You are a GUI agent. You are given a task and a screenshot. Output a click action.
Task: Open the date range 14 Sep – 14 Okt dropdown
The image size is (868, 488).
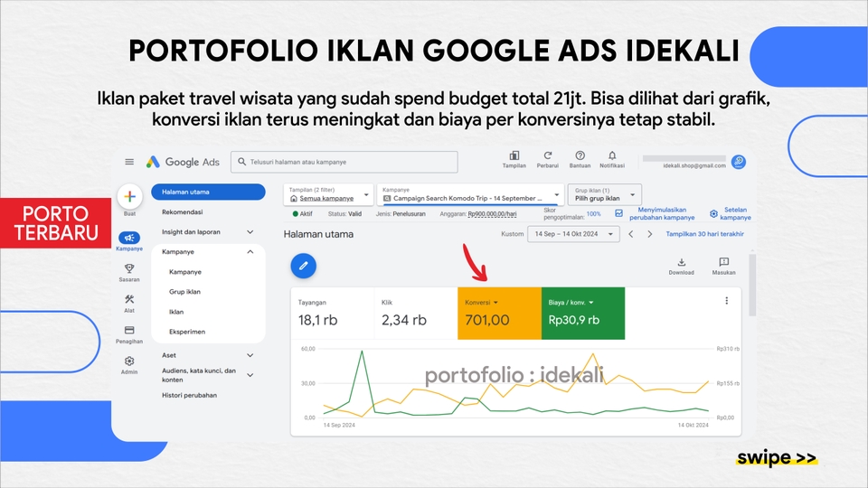coord(573,234)
